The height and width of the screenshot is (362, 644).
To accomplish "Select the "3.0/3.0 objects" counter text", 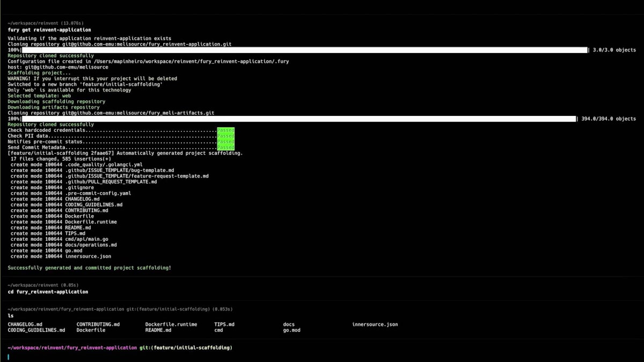I will pos(614,50).
